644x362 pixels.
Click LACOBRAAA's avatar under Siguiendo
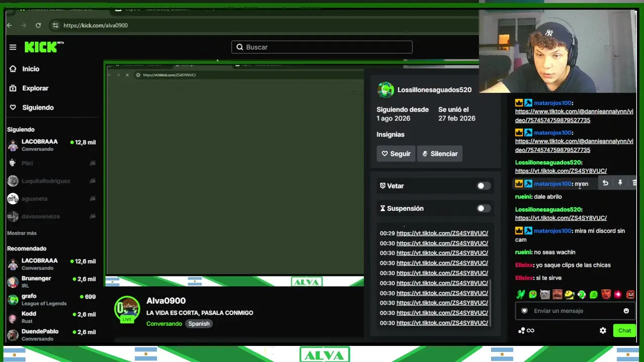pyautogui.click(x=13, y=145)
